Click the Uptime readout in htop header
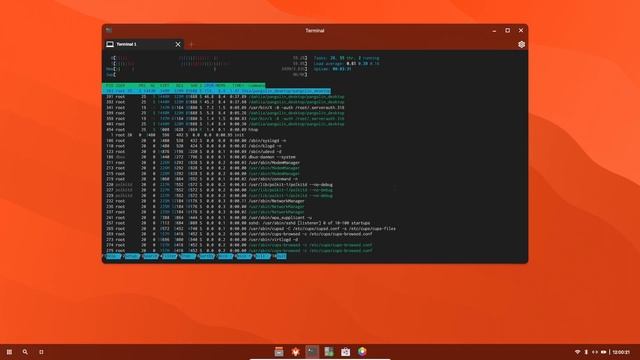 [332, 69]
